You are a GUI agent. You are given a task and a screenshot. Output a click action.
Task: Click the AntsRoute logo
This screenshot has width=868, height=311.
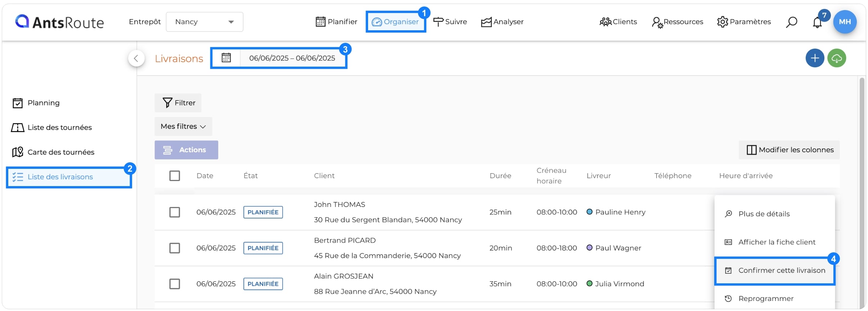pos(59,22)
